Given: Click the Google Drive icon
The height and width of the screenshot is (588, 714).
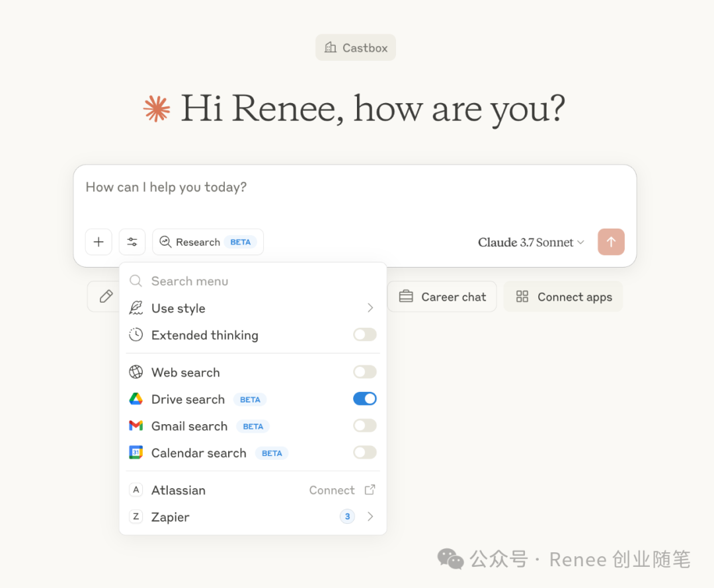Looking at the screenshot, I should (136, 399).
